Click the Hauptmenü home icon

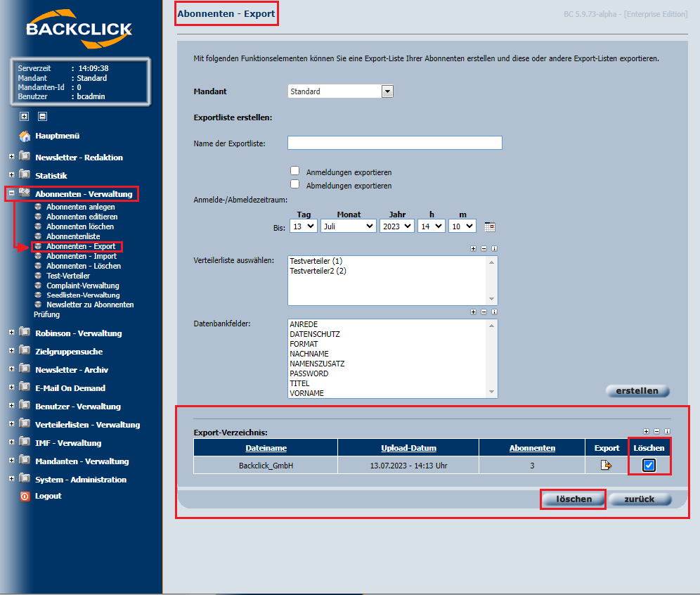[25, 136]
